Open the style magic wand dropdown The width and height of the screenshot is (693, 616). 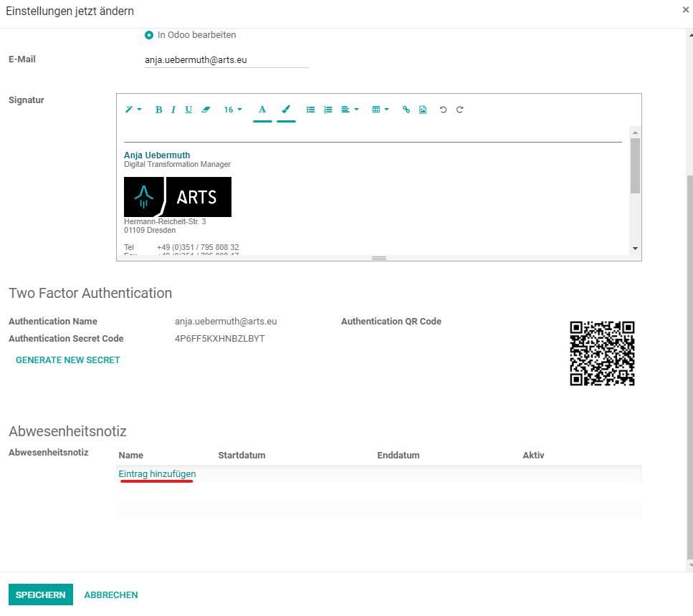(133, 110)
